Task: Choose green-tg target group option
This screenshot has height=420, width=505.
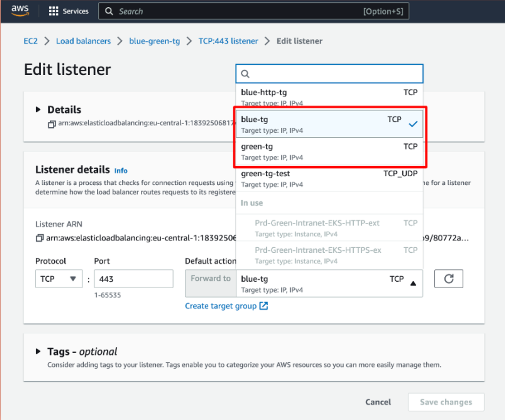Action: (329, 152)
